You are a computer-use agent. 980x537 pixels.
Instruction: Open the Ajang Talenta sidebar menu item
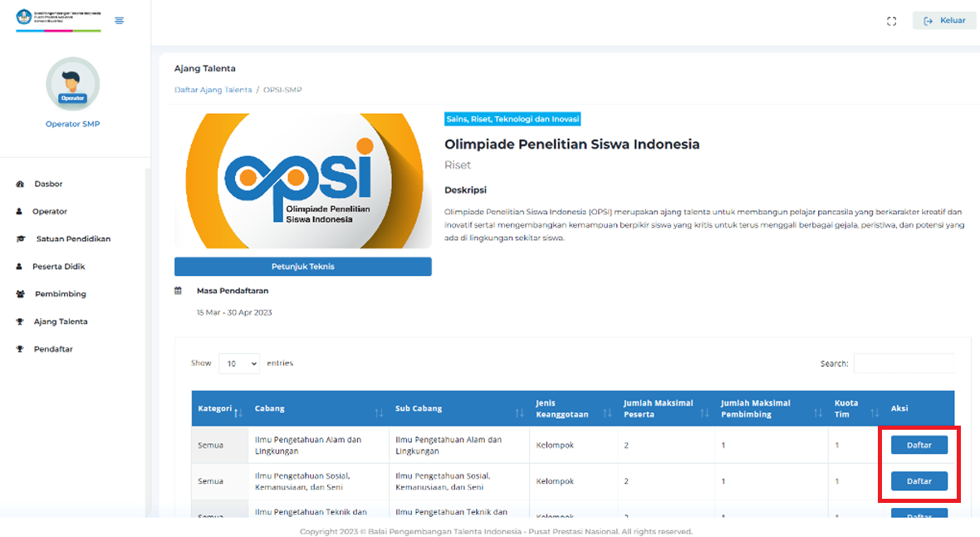coord(61,322)
